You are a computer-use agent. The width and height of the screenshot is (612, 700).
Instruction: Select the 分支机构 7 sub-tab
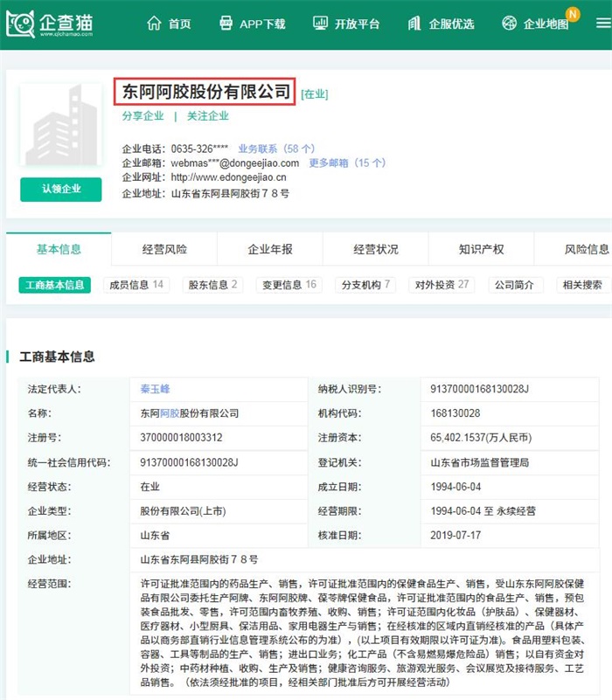coord(365,285)
